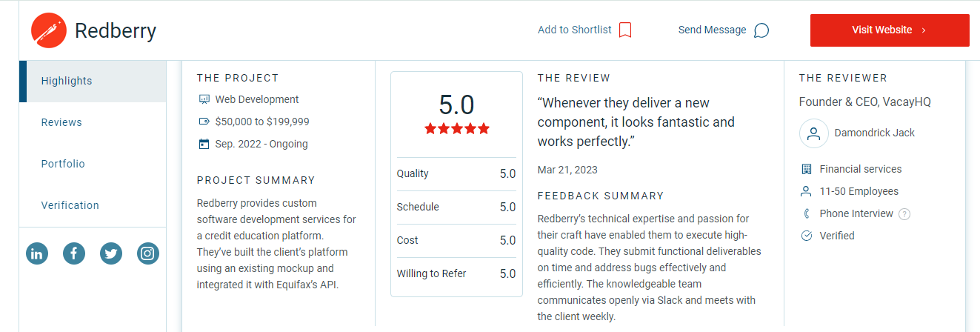Click the Redberry company logo

point(48,30)
